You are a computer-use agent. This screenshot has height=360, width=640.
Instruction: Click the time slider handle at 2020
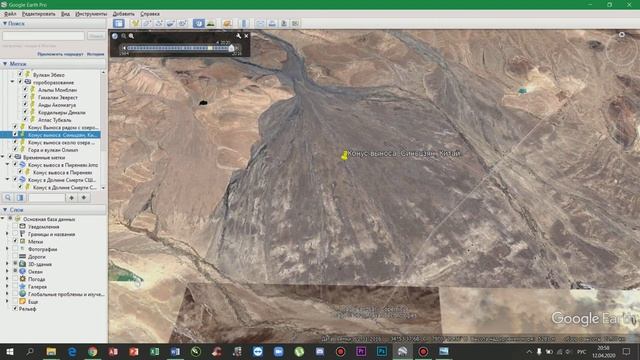[231, 48]
